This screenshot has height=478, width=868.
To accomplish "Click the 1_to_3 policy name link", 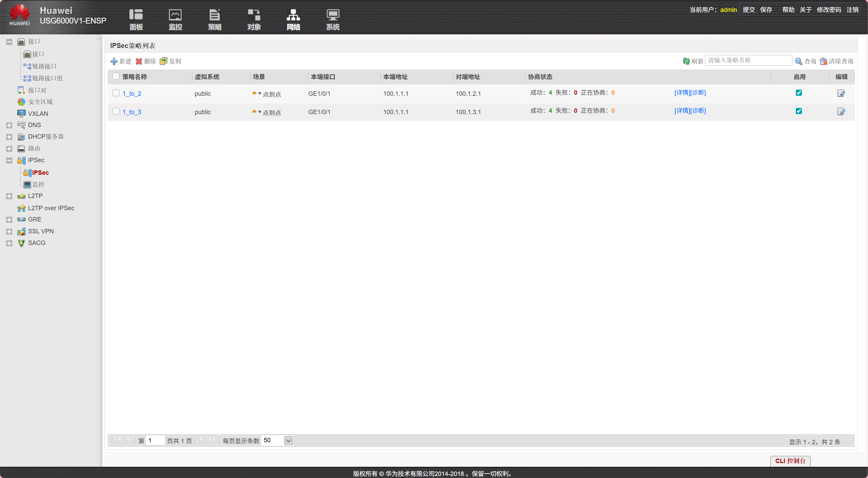I will click(132, 112).
